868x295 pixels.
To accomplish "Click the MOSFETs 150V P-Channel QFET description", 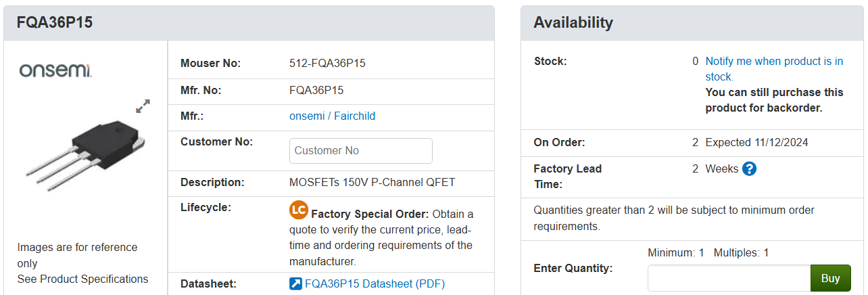I will tap(372, 183).
